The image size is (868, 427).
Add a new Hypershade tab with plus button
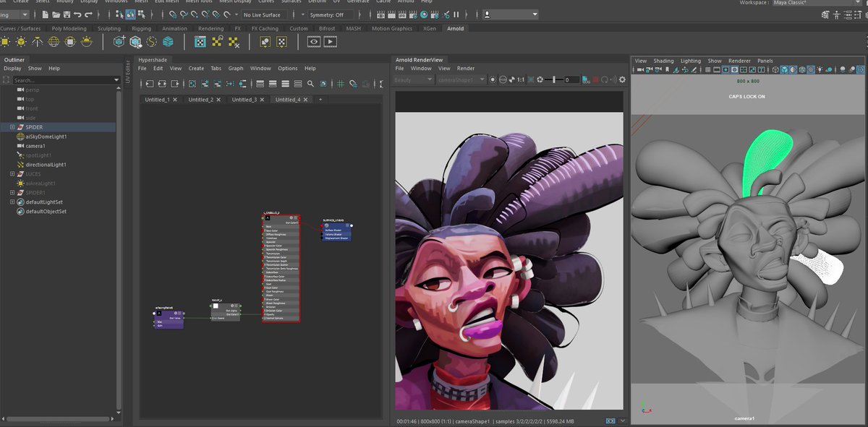(320, 99)
